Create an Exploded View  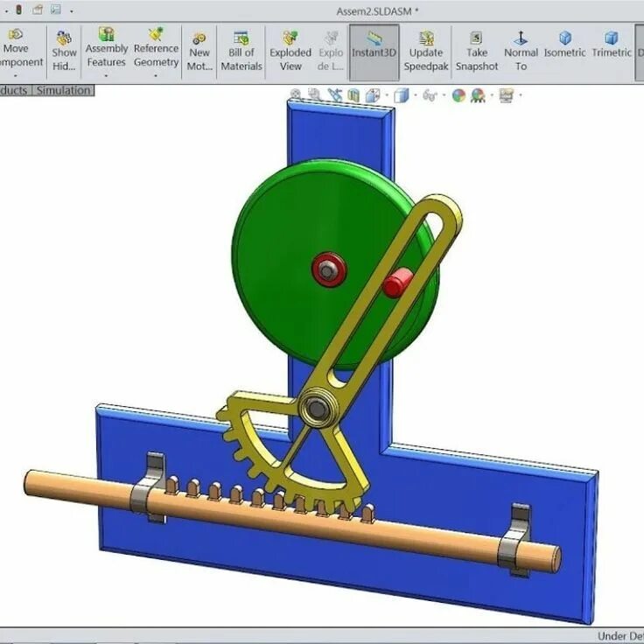(290, 52)
